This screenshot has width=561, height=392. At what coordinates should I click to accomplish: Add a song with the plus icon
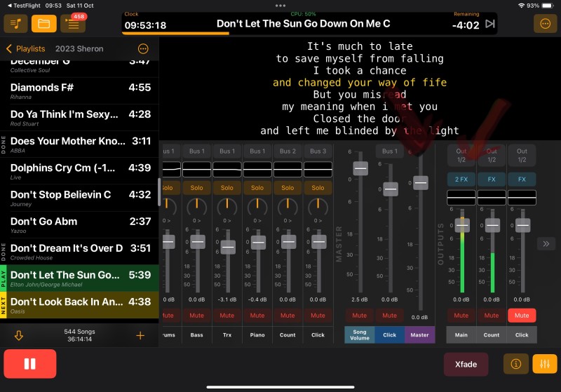tap(140, 335)
